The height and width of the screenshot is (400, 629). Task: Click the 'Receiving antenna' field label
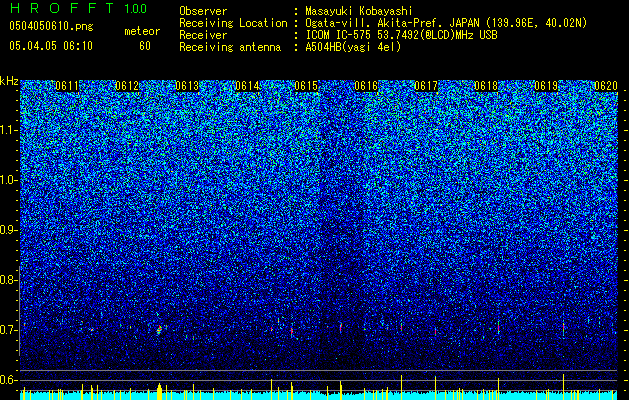click(230, 47)
